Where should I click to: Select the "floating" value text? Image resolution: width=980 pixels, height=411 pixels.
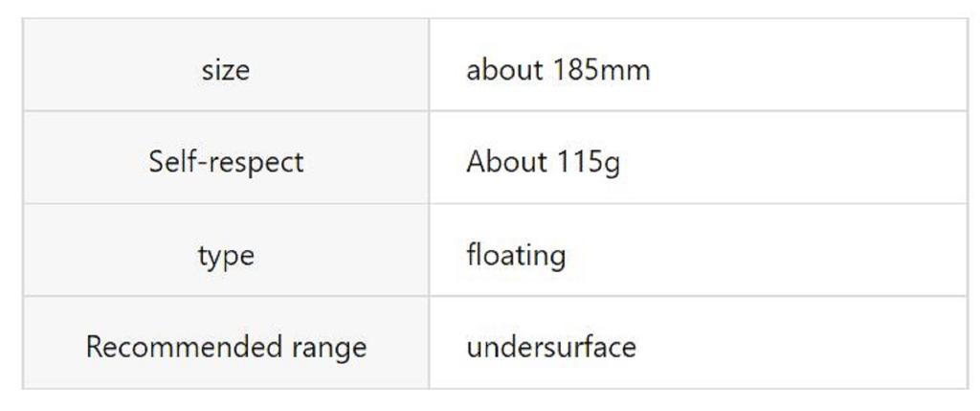516,255
